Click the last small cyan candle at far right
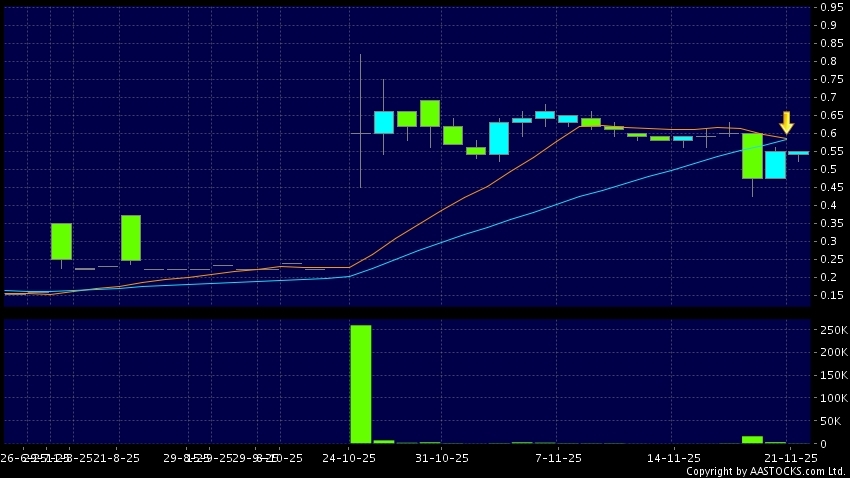850x478 pixels. coord(798,153)
